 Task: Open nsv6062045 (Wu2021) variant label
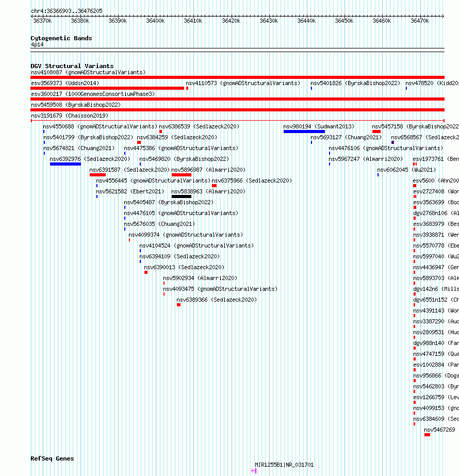click(406, 170)
